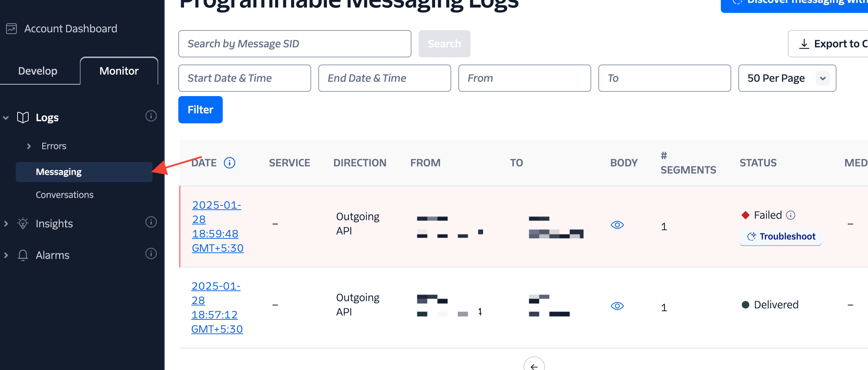Viewport: 868px width, 370px height.
Task: Click the info icon next to Failed status
Action: (x=791, y=215)
